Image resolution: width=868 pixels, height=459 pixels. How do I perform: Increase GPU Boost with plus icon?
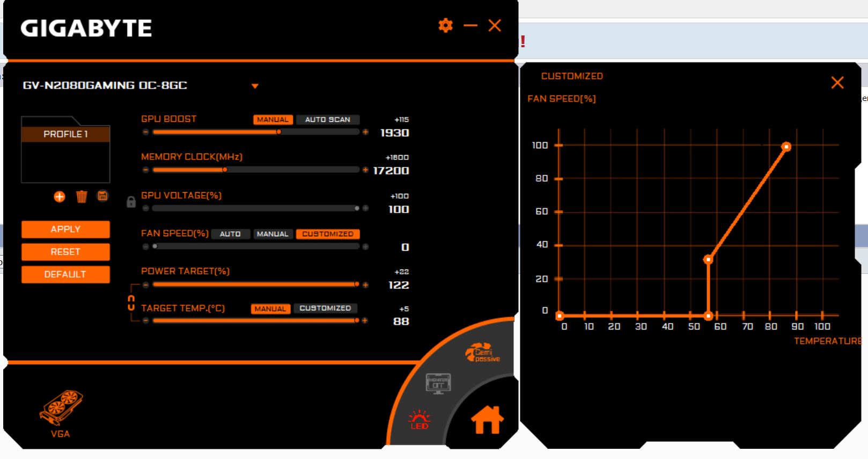tap(365, 132)
